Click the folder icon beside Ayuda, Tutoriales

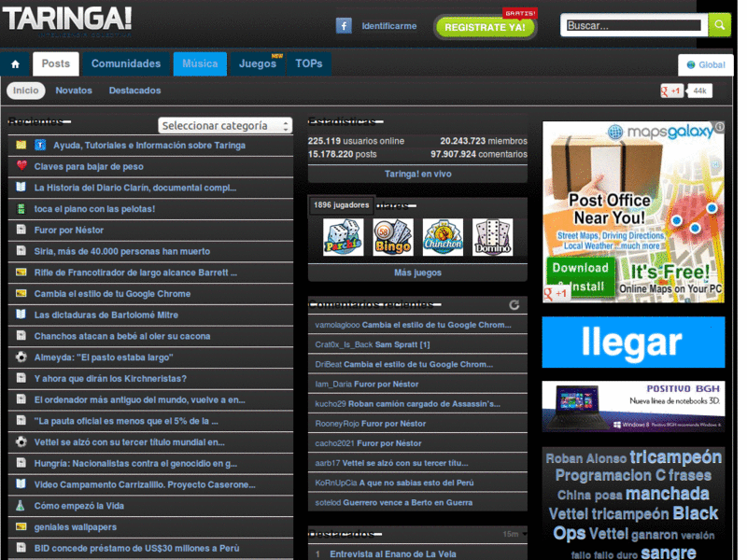click(21, 145)
